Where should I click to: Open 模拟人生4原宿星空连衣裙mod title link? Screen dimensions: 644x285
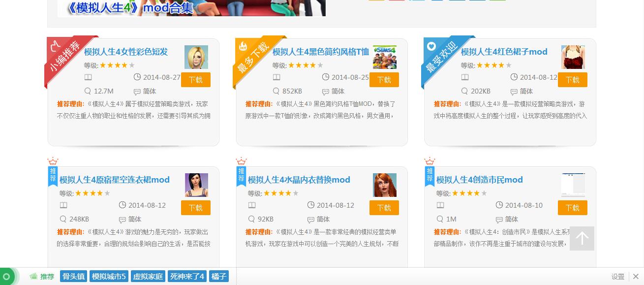(x=115, y=180)
